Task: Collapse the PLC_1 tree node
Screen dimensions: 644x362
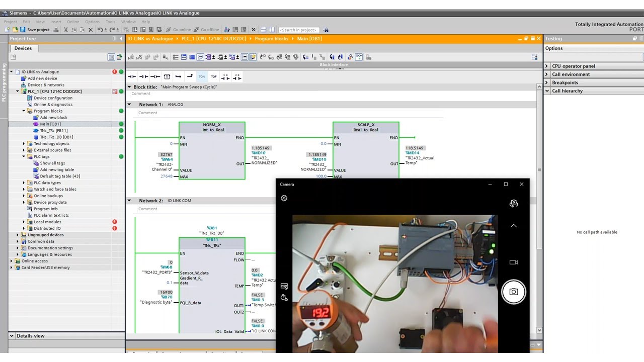Action: coord(18,92)
